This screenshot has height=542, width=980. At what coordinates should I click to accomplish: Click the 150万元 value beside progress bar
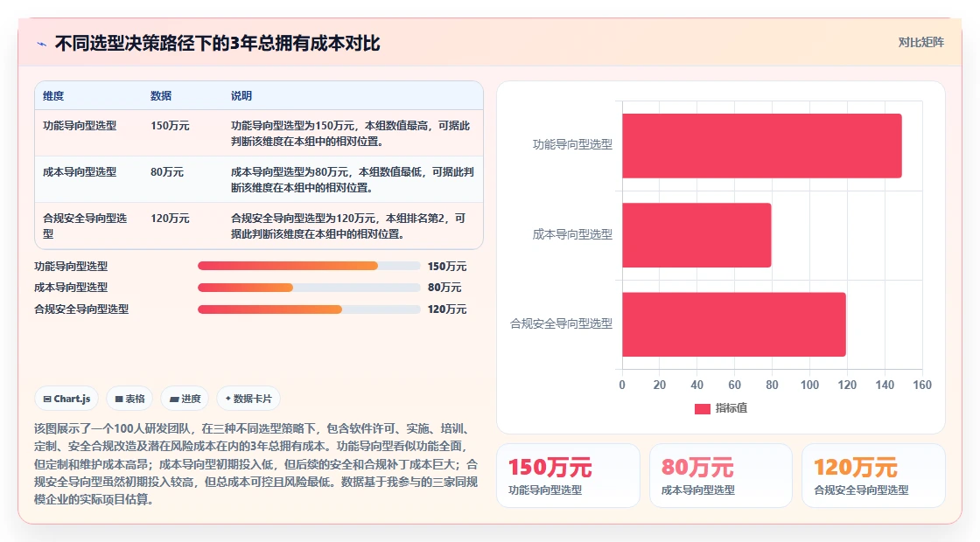pyautogui.click(x=447, y=266)
